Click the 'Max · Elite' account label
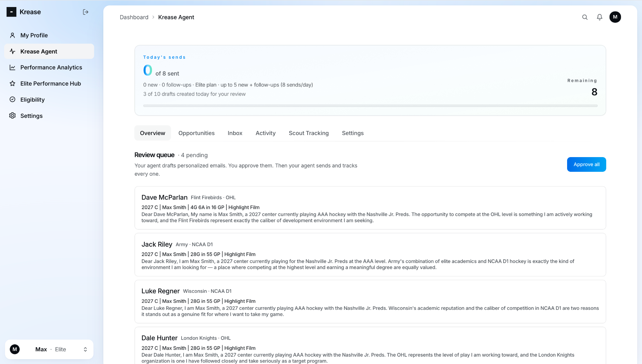Viewport: 642px width, 364px height. [x=51, y=349]
